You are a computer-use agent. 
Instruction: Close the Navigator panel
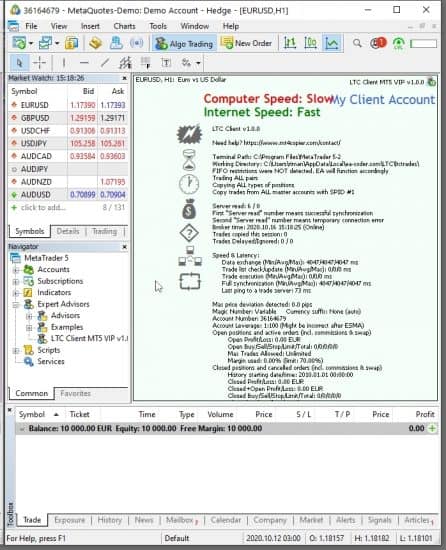pyautogui.click(x=124, y=247)
